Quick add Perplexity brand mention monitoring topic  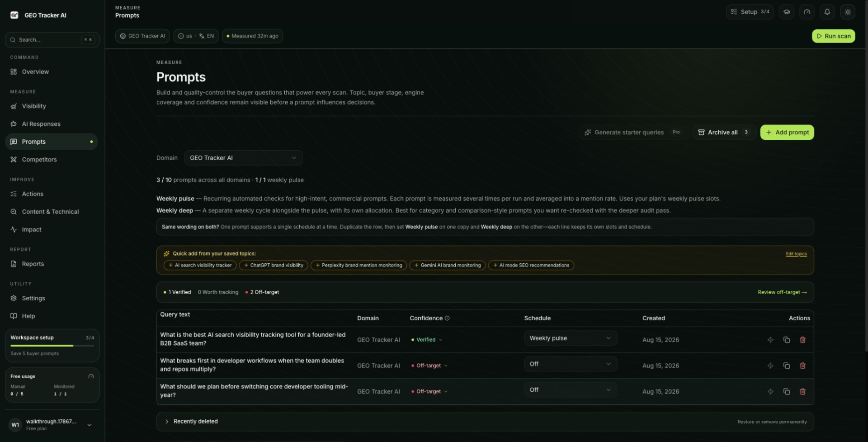click(359, 266)
